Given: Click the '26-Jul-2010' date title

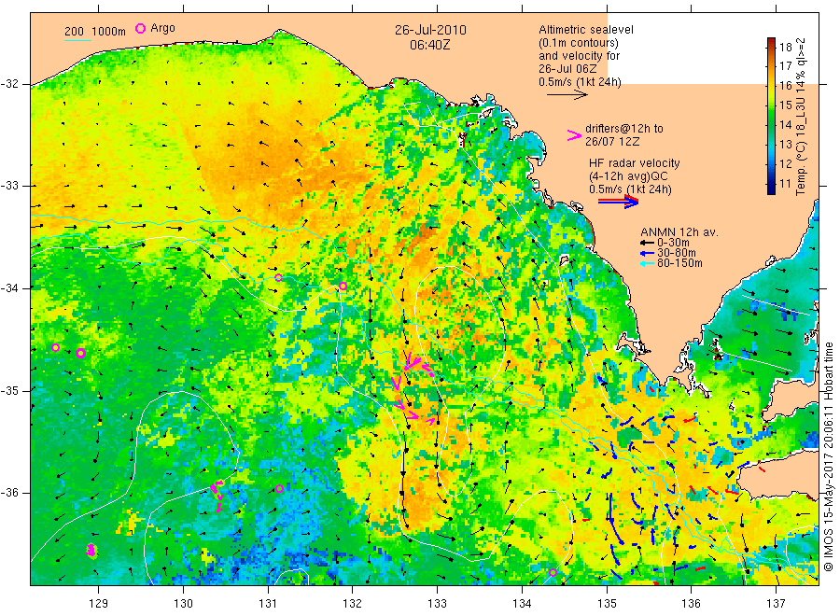Looking at the screenshot, I should tap(430, 30).
